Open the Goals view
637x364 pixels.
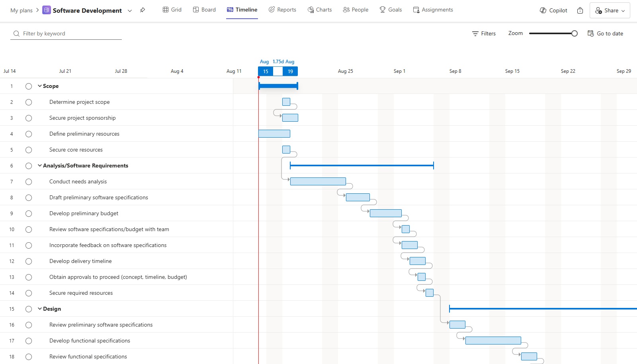point(391,10)
